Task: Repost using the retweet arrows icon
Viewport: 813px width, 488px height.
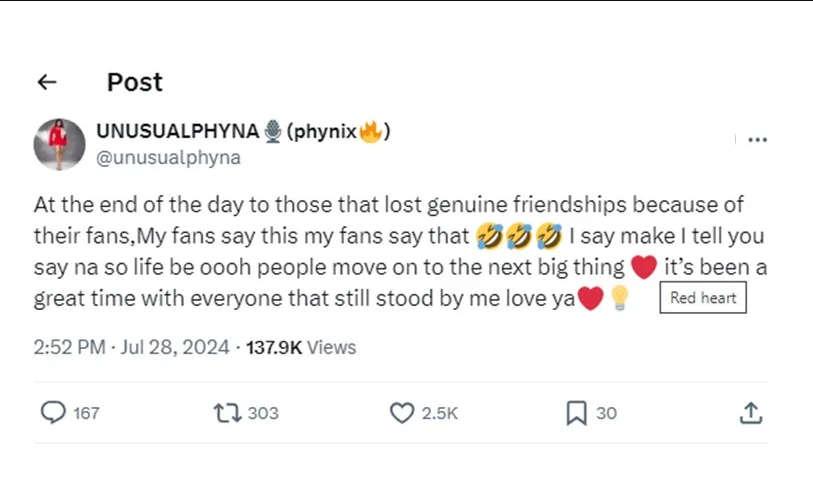Action: (225, 413)
